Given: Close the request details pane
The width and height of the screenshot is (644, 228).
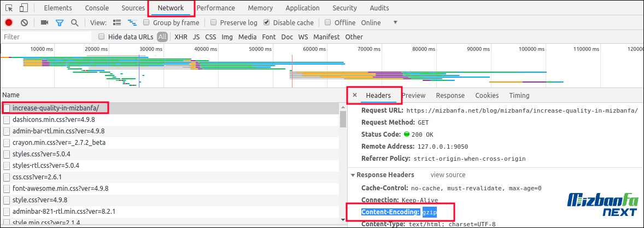Looking at the screenshot, I should pos(355,95).
